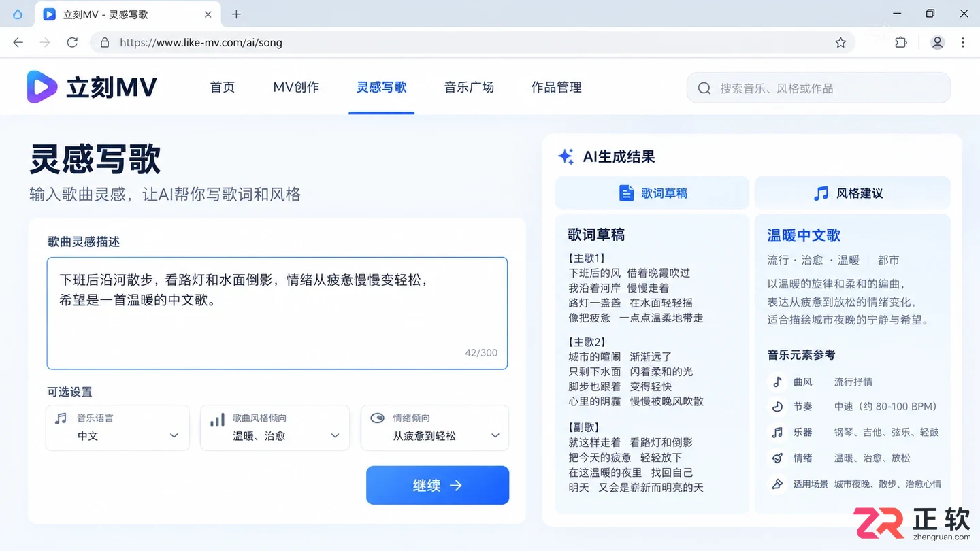The height and width of the screenshot is (551, 980).
Task: Open the browser profile avatar icon
Action: (x=938, y=42)
